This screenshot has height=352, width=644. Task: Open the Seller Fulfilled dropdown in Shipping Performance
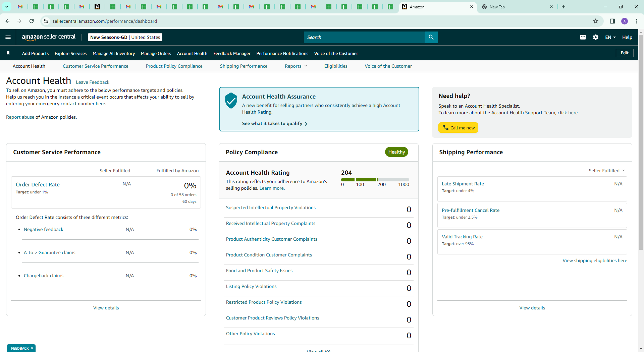607,171
